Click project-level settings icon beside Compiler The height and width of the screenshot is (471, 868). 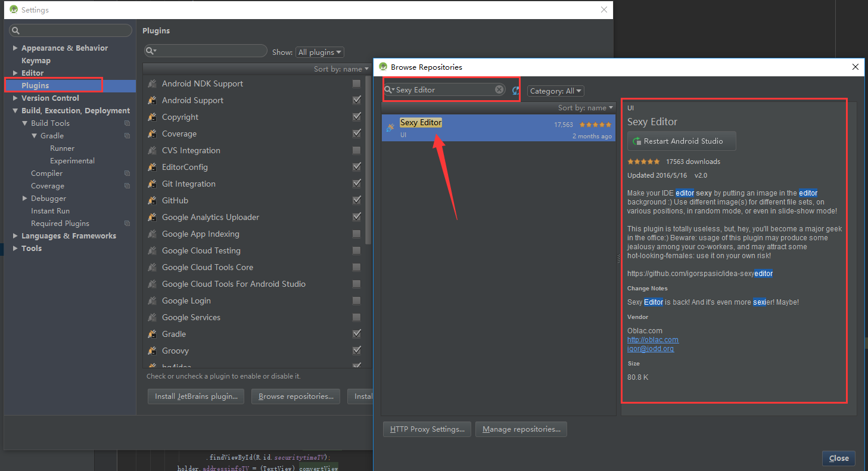pos(127,173)
